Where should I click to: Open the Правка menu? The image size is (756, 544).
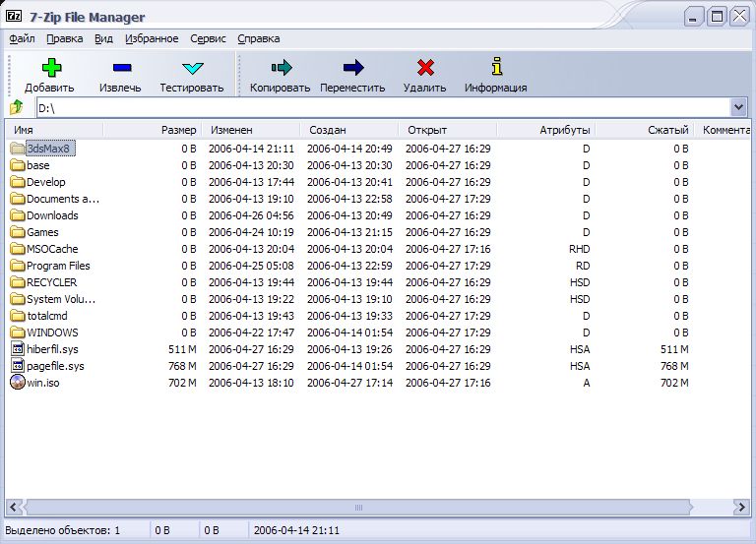(x=65, y=38)
